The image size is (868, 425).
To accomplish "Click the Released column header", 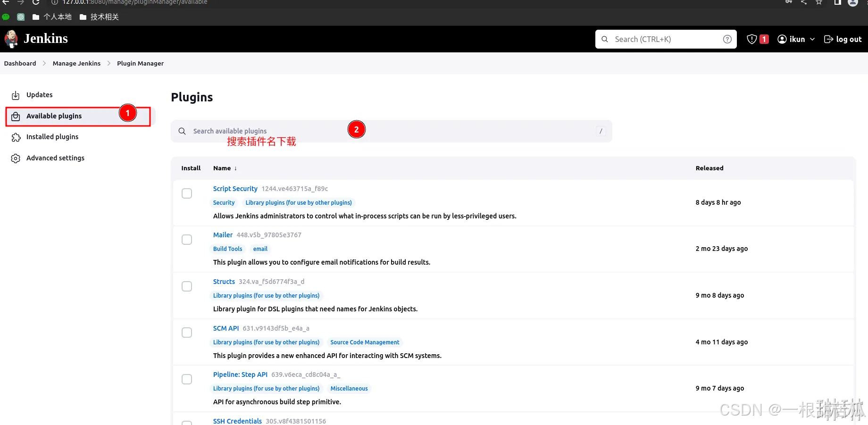I will click(709, 168).
